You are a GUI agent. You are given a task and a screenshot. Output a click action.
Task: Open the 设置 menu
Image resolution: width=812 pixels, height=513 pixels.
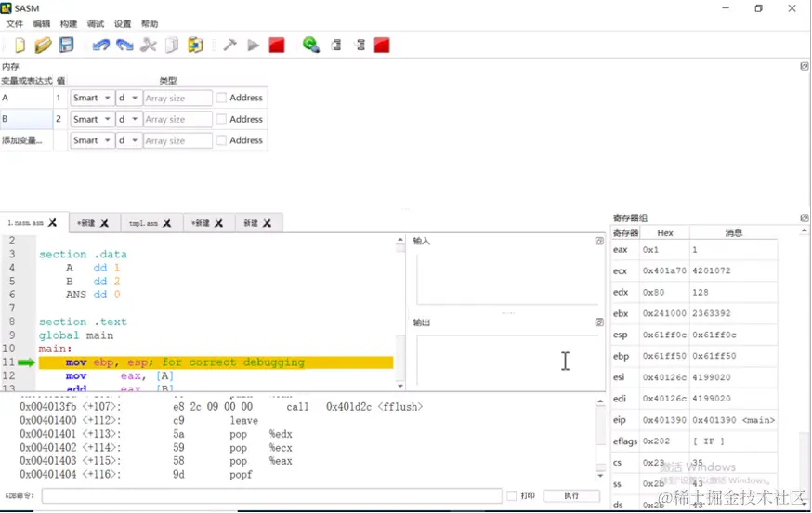pyautogui.click(x=123, y=24)
